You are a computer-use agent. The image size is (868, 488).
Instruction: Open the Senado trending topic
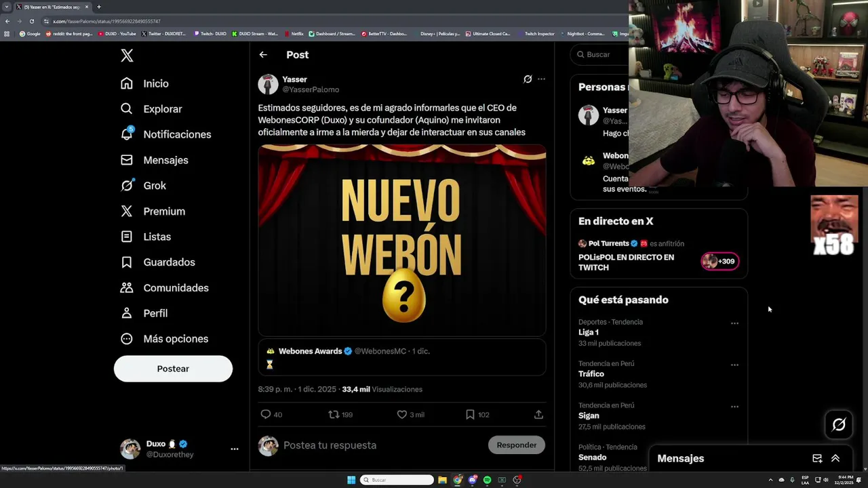point(593,457)
